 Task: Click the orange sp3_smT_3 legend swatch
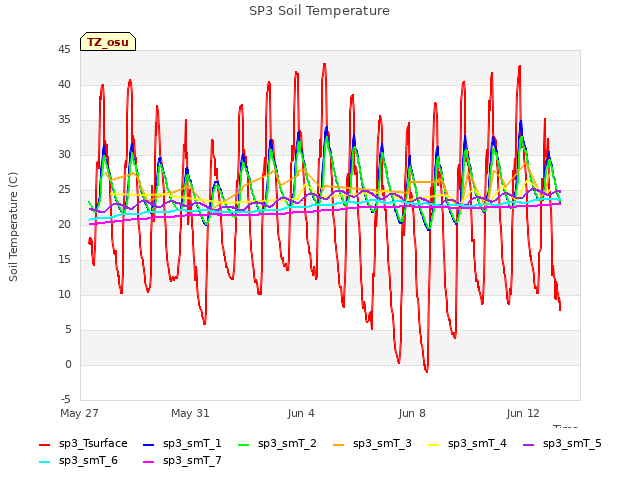point(338,444)
